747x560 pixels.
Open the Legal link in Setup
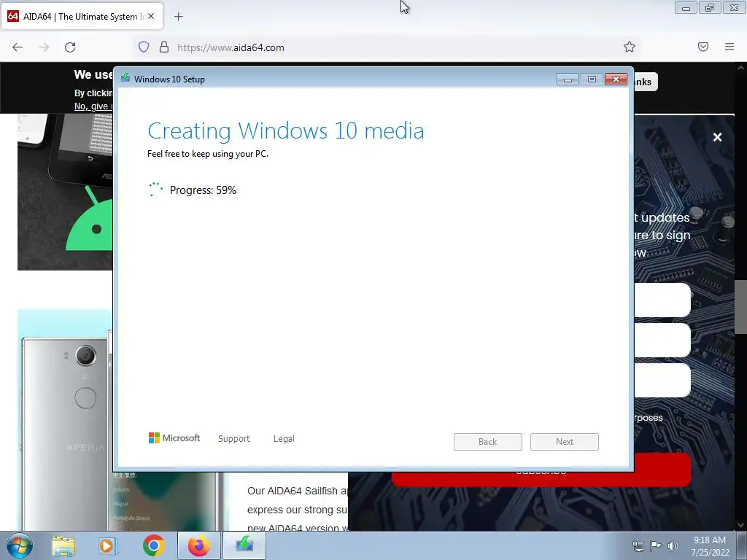(x=284, y=438)
